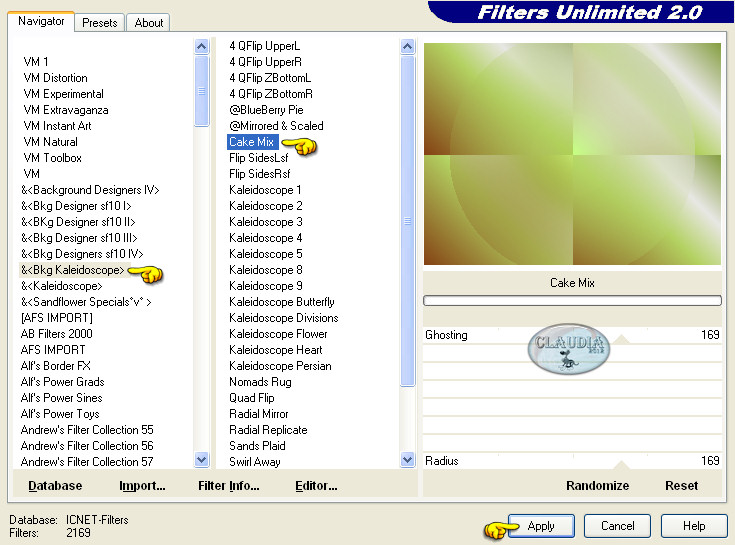Click Randomize to shuffle settings

tap(597, 485)
